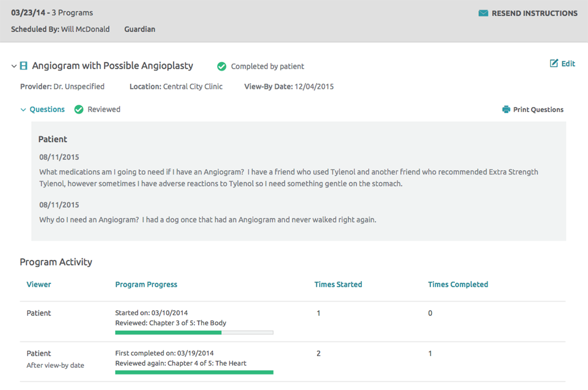The width and height of the screenshot is (588, 390).
Task: Click Print Questions
Action: pyautogui.click(x=538, y=110)
